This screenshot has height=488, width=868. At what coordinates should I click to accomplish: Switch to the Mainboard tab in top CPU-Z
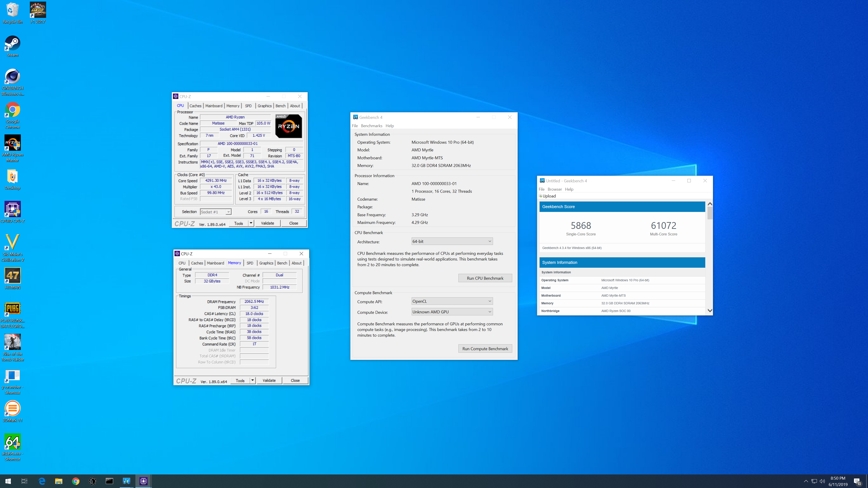click(x=214, y=106)
